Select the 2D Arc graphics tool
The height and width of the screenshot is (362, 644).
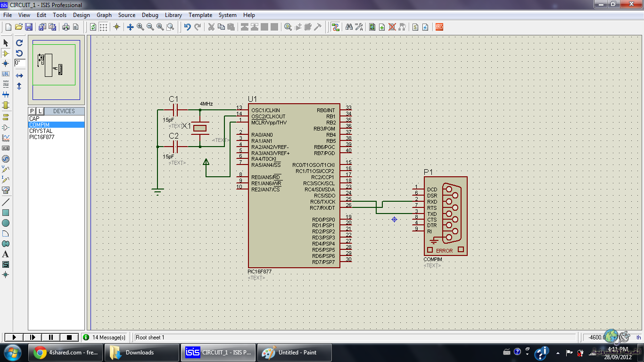pyautogui.click(x=6, y=233)
